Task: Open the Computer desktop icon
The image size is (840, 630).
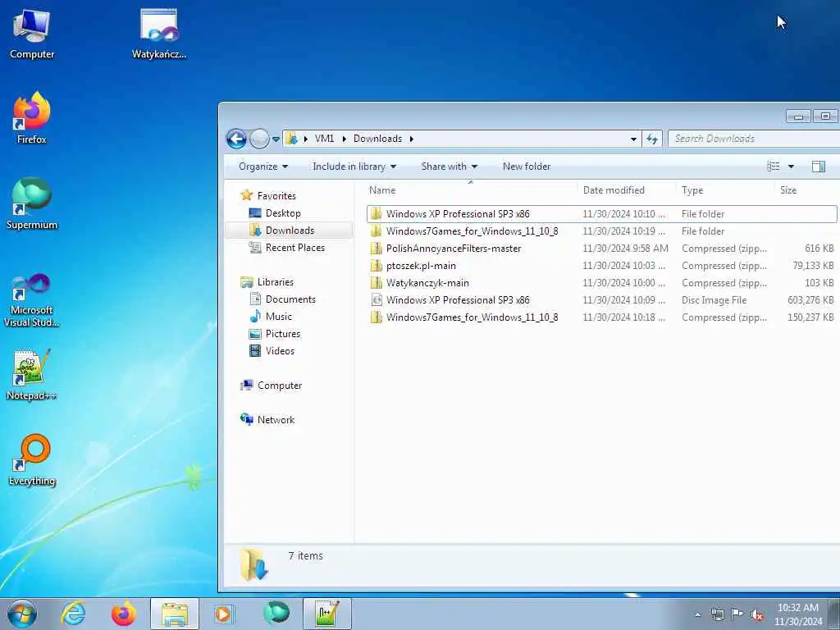Action: point(32,34)
